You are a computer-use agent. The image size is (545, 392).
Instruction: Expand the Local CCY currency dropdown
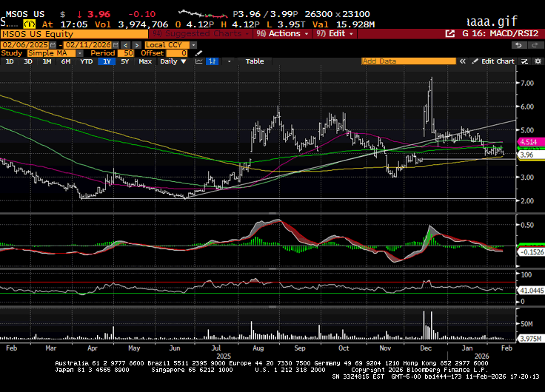pos(193,45)
